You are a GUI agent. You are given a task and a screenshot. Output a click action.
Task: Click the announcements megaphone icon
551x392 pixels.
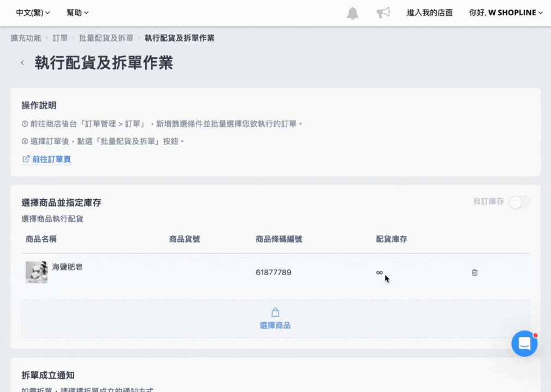383,13
